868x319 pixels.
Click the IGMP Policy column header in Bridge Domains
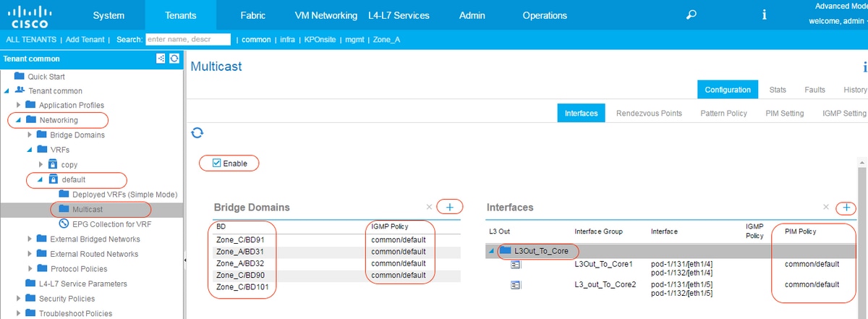[x=391, y=226]
